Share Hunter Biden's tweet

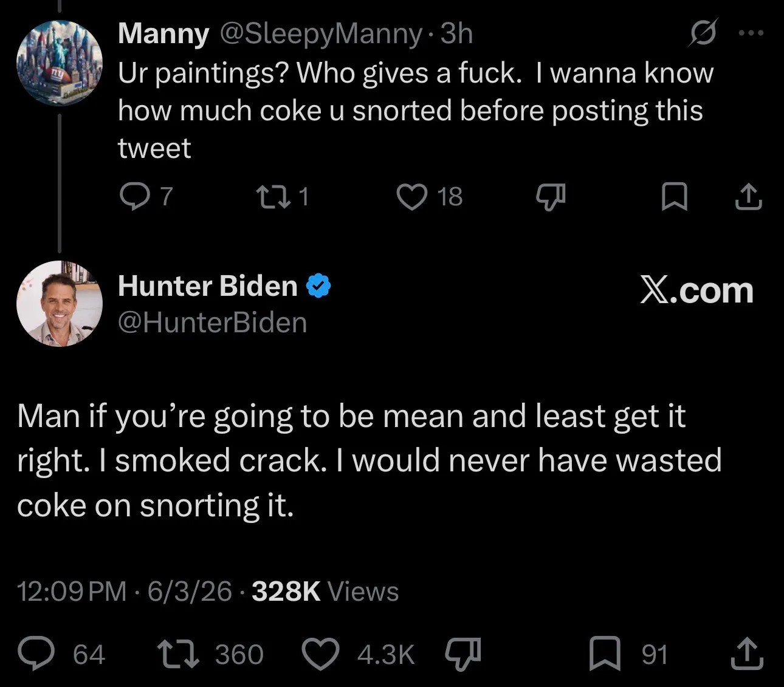coord(746,653)
